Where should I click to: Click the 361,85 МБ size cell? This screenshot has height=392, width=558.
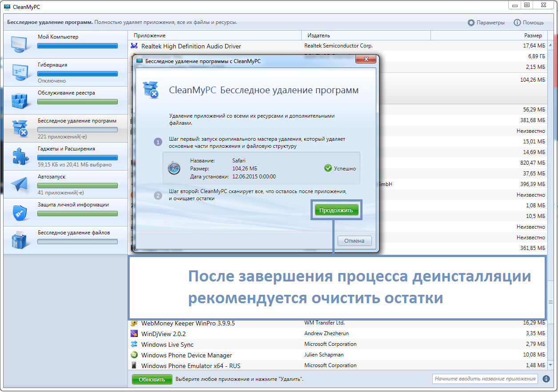click(x=533, y=248)
